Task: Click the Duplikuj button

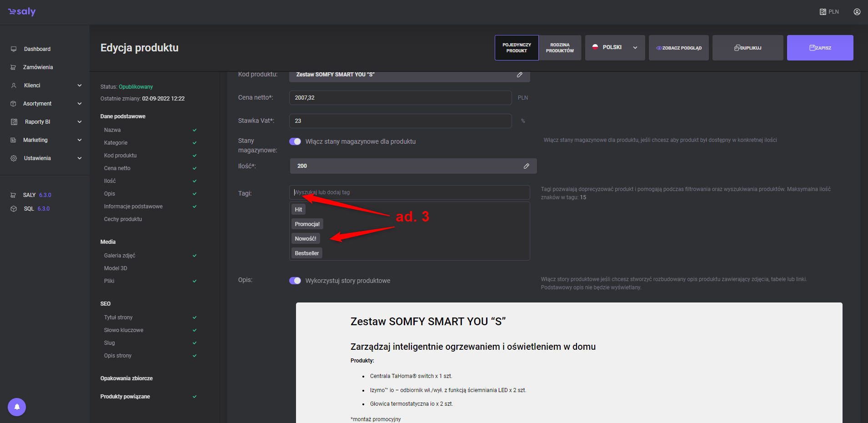Action: [748, 48]
